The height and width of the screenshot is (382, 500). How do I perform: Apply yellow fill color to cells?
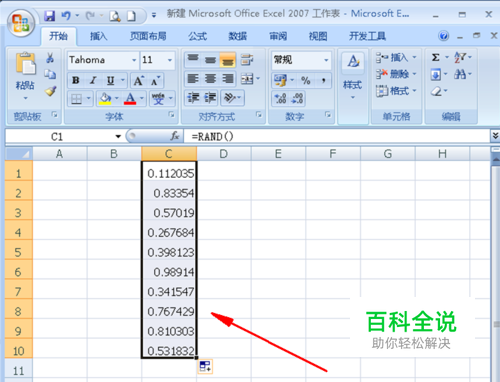pos(105,99)
